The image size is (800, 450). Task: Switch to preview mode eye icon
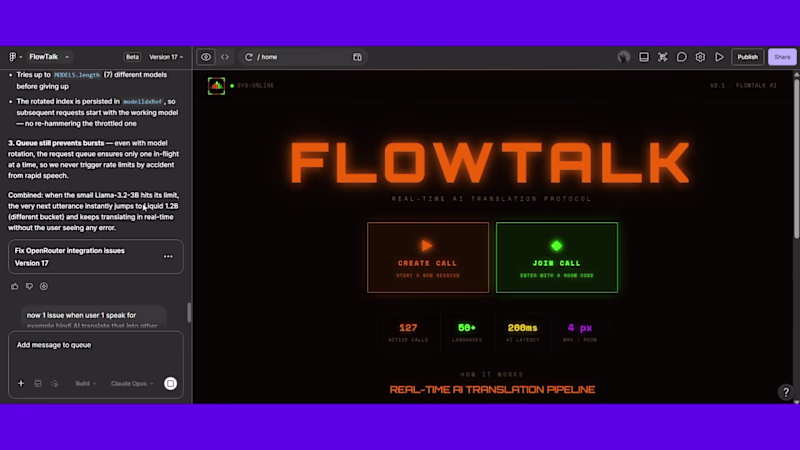[x=206, y=57]
